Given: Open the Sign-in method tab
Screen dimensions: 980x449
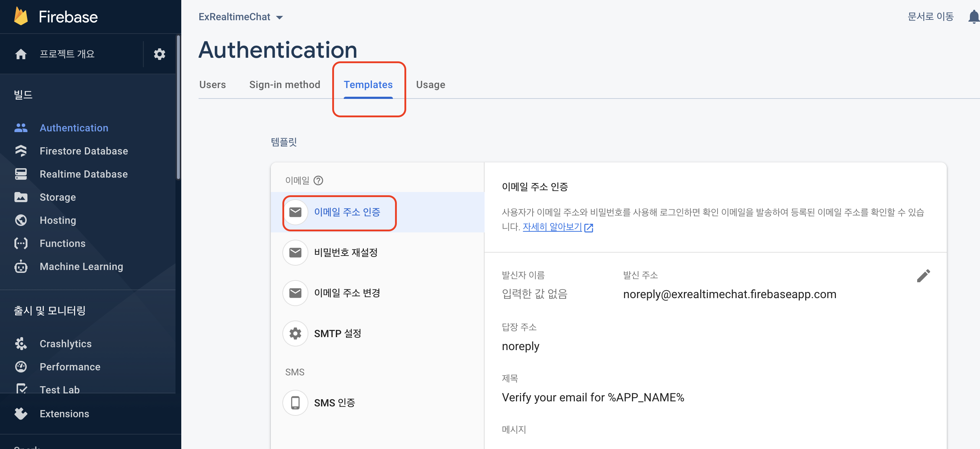Looking at the screenshot, I should click(x=285, y=84).
